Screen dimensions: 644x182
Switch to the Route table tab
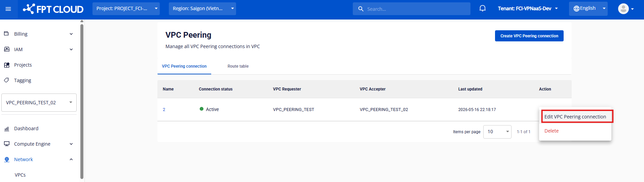click(x=238, y=66)
